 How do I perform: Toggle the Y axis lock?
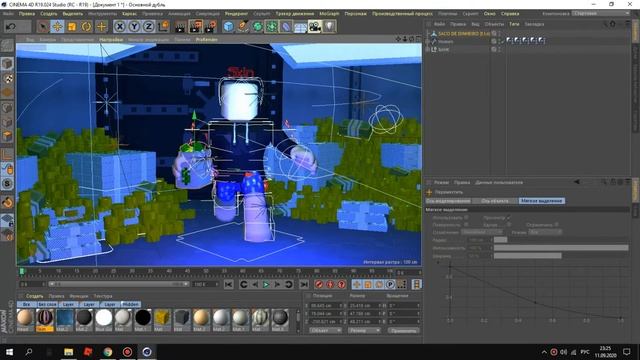click(x=134, y=27)
